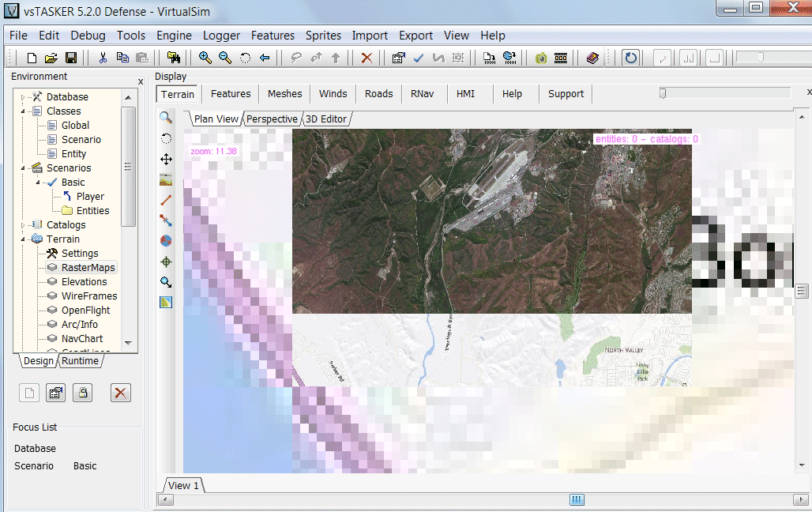The image size is (812, 512).
Task: Click the Support button
Action: tap(566, 93)
